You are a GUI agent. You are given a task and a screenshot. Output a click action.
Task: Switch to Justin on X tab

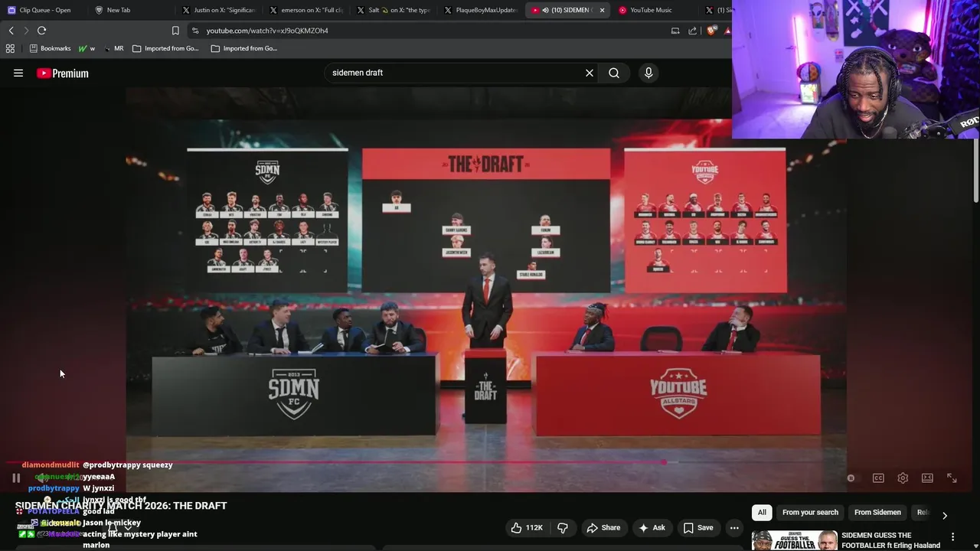[x=218, y=10]
